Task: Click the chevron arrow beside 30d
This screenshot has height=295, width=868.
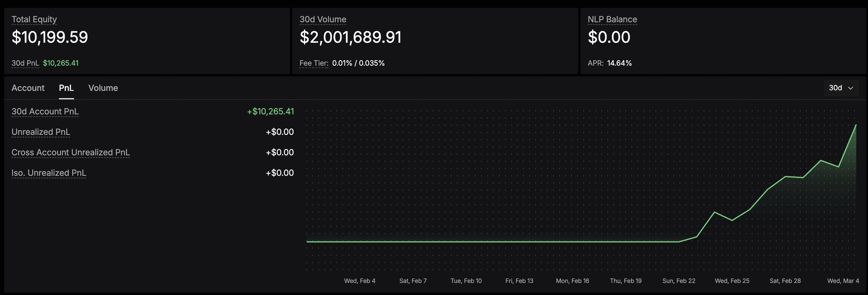Action: (x=850, y=88)
